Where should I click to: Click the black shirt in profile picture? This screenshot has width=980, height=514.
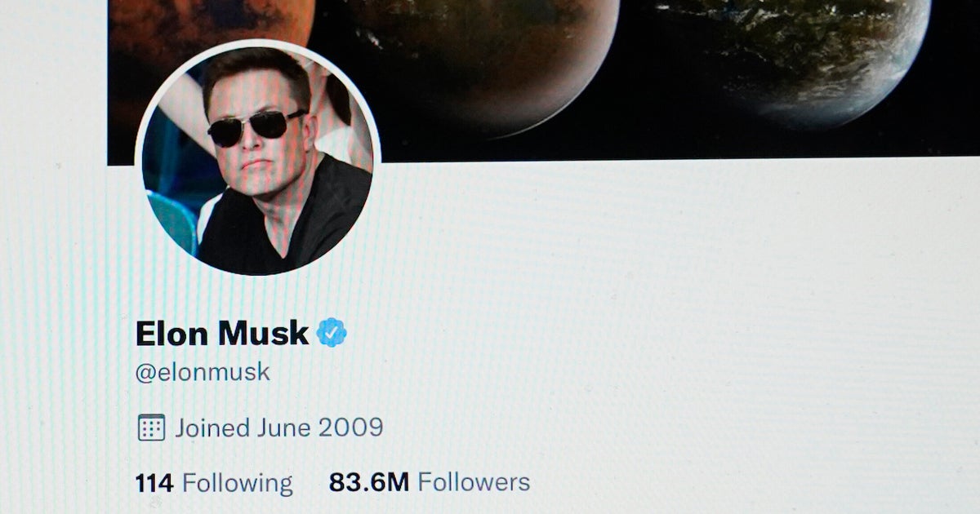click(286, 219)
